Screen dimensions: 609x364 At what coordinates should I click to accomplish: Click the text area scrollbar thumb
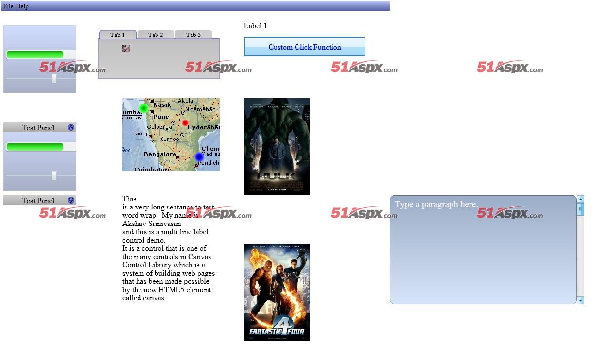(x=580, y=209)
